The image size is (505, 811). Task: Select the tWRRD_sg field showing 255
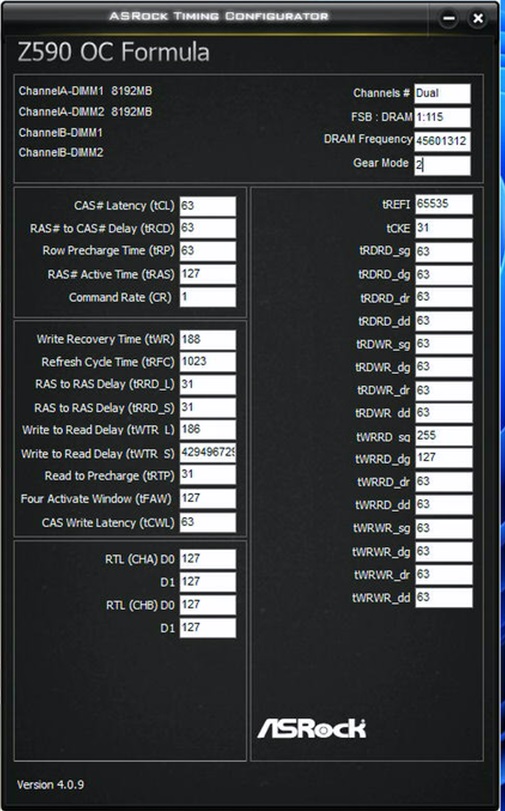pyautogui.click(x=443, y=436)
